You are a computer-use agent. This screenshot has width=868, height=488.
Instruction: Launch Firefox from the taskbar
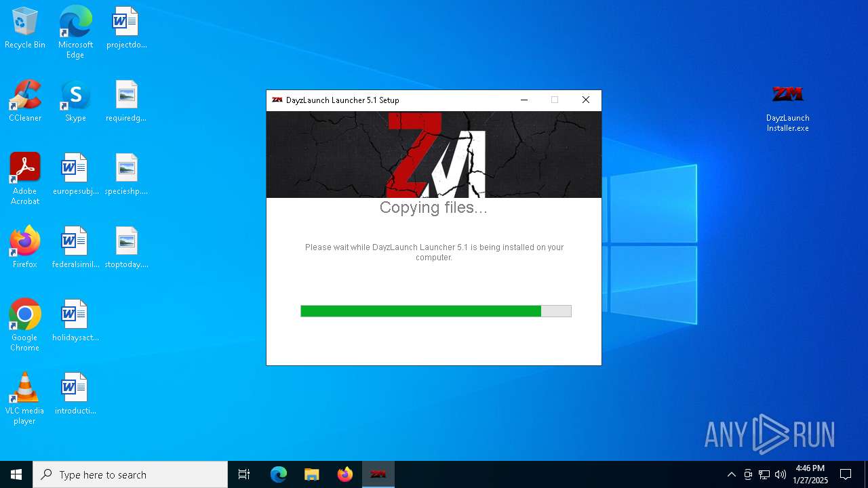pos(345,474)
